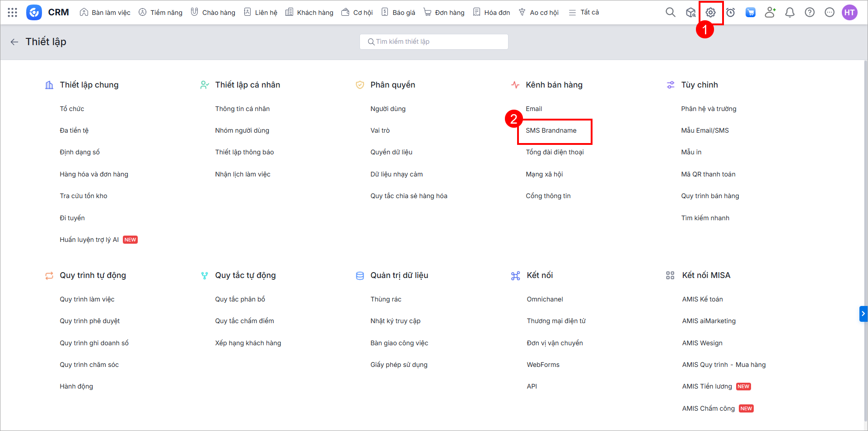868x431 pixels.
Task: Open the blue shopping cart icon
Action: [x=750, y=13]
